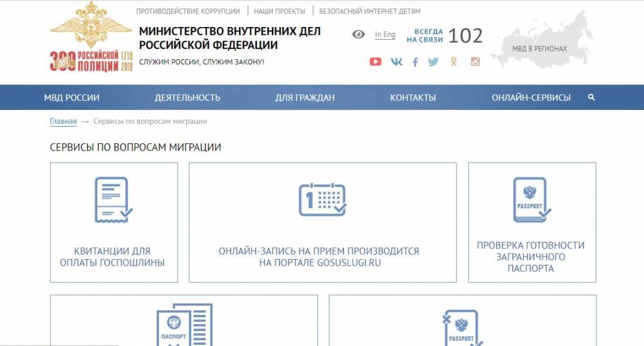Open Квитанции для оплаты госпошлины tile

tap(114, 223)
